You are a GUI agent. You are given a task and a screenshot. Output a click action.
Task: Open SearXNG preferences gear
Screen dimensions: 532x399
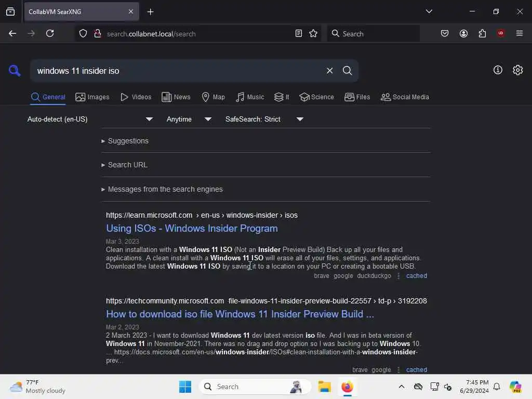(x=517, y=70)
